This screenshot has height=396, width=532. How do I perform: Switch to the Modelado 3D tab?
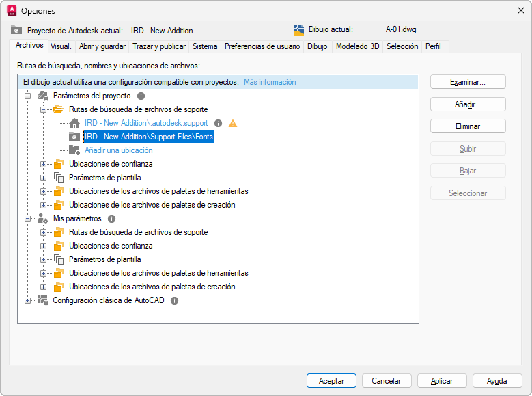pos(358,46)
